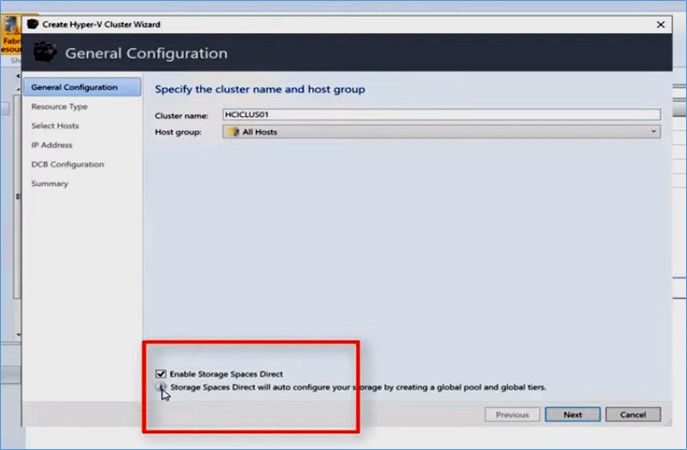This screenshot has height=450, width=687.
Task: Click the 'Host group:' label
Action: point(178,132)
